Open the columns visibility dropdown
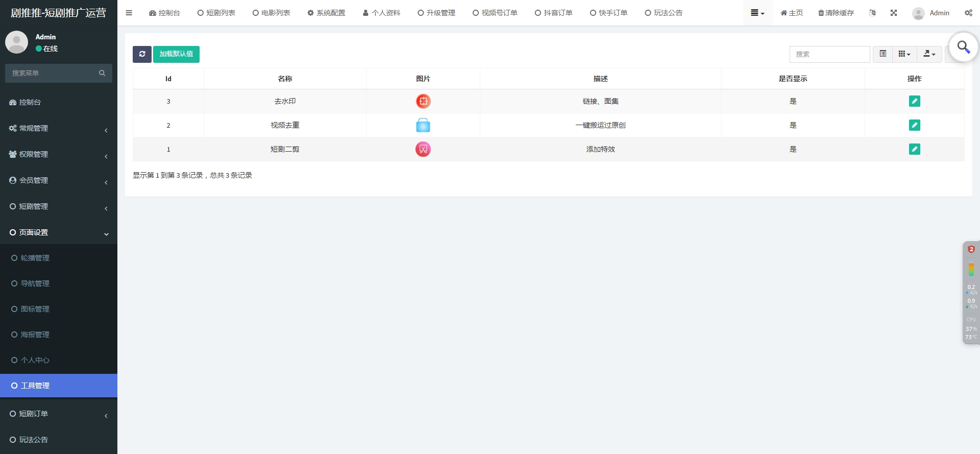Viewport: 980px width, 454px height. pos(904,54)
